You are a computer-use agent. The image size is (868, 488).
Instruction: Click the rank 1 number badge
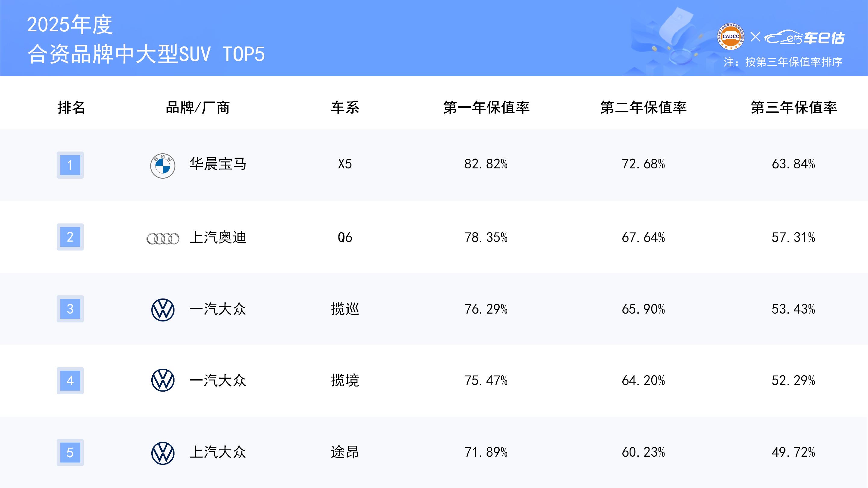coord(70,165)
